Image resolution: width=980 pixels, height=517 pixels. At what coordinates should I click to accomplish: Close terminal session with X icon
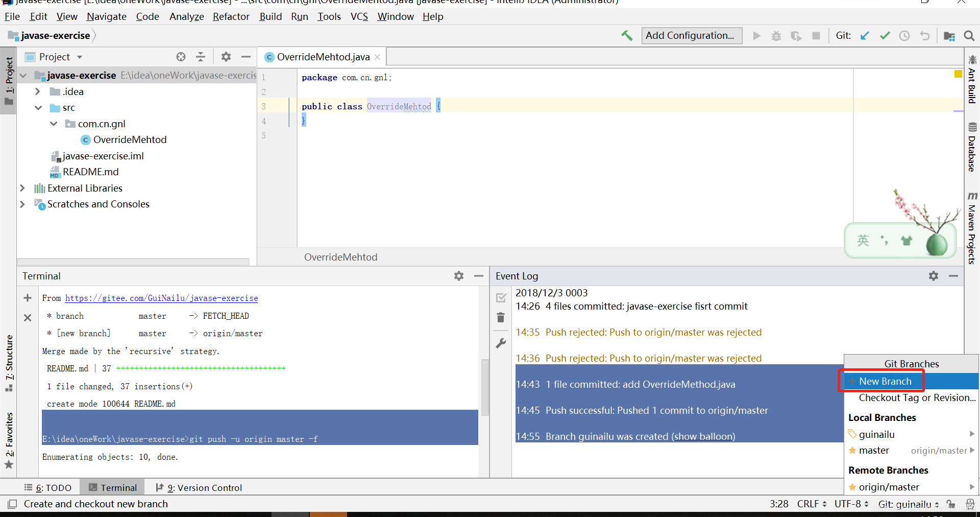point(28,318)
